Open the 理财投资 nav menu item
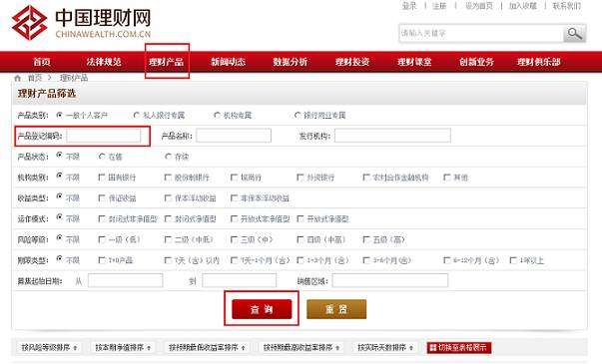Screen dimensions: 602x364 click(x=352, y=62)
